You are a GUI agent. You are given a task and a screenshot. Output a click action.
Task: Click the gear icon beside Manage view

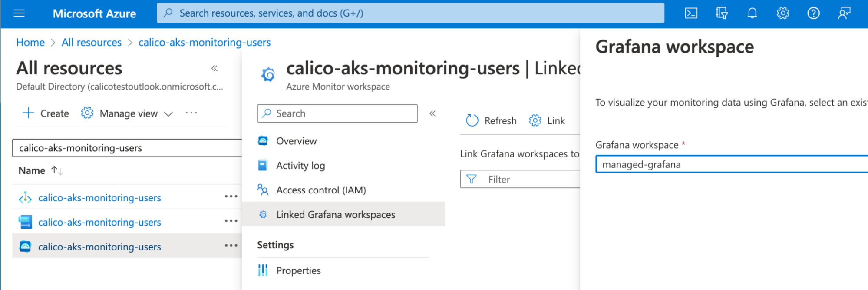87,113
